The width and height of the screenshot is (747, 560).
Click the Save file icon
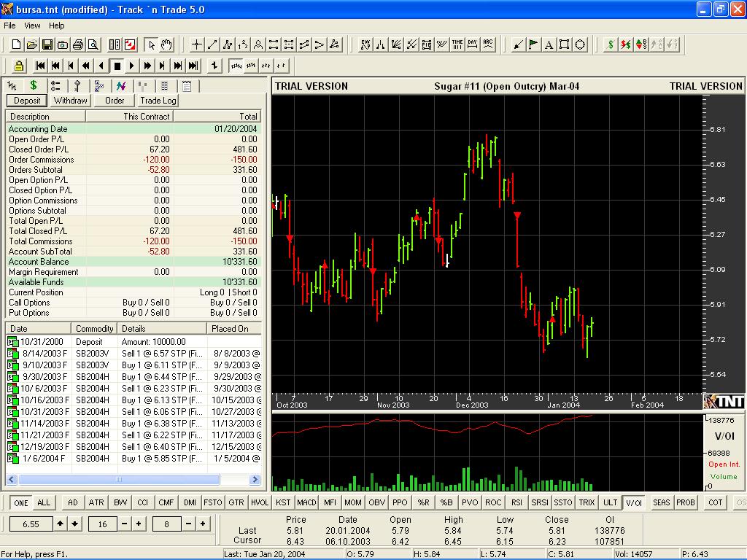coord(47,44)
